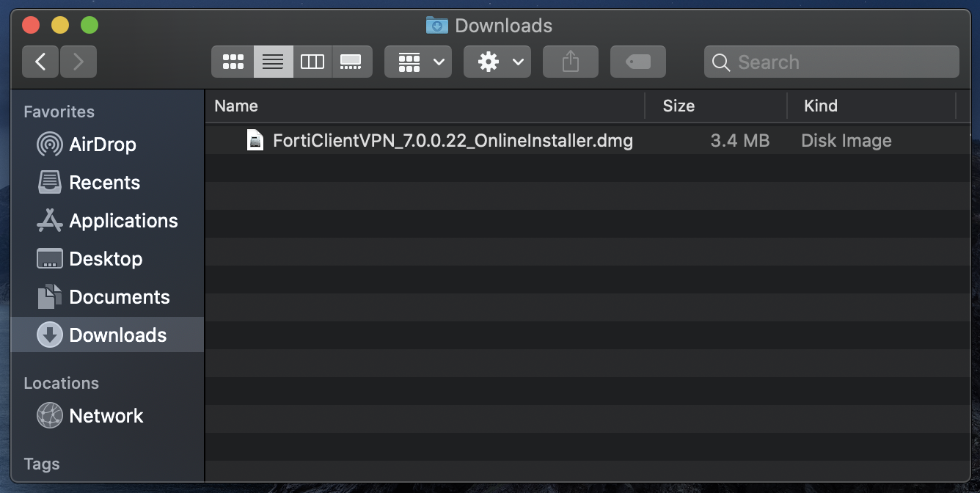
Task: Switch to icon view
Action: (x=233, y=62)
